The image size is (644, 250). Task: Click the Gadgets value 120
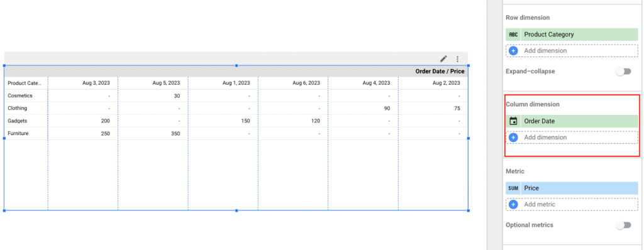tap(316, 121)
